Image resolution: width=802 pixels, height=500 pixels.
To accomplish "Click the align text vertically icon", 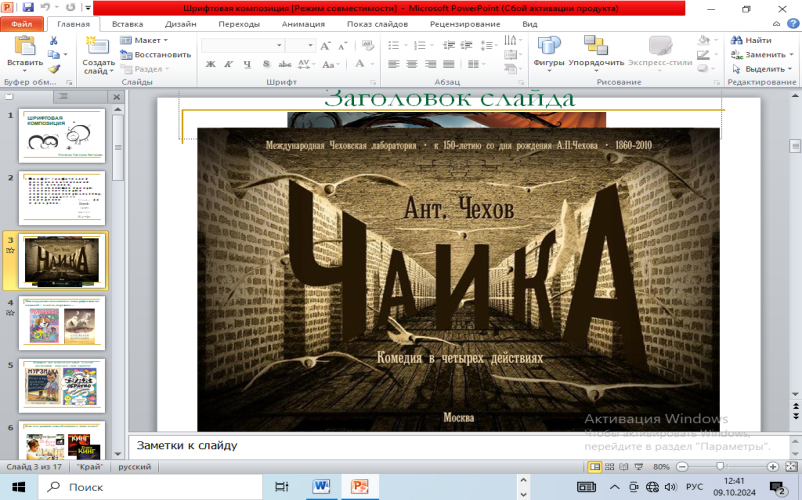I will 513,54.
